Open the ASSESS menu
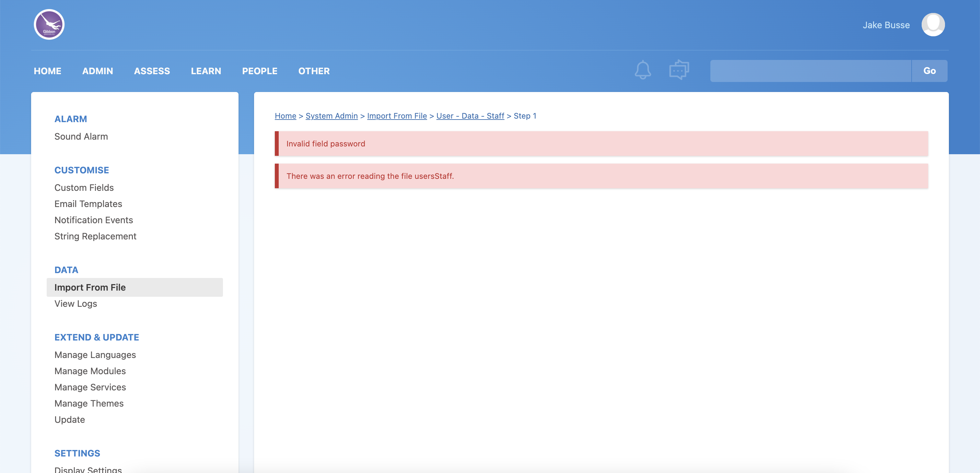This screenshot has height=473, width=980. (152, 71)
